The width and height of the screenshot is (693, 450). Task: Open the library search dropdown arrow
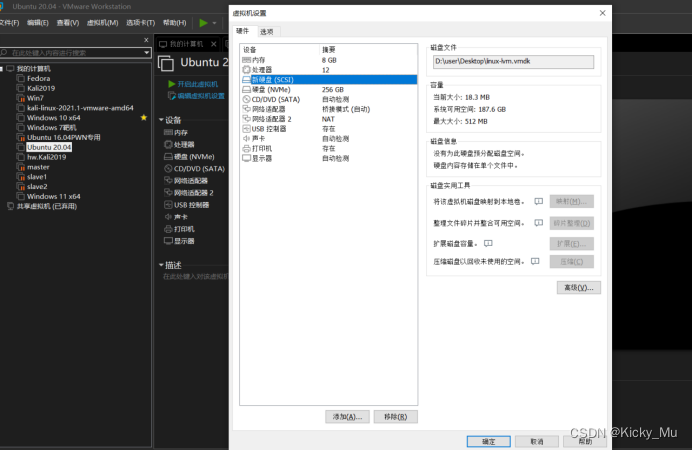pos(146,53)
